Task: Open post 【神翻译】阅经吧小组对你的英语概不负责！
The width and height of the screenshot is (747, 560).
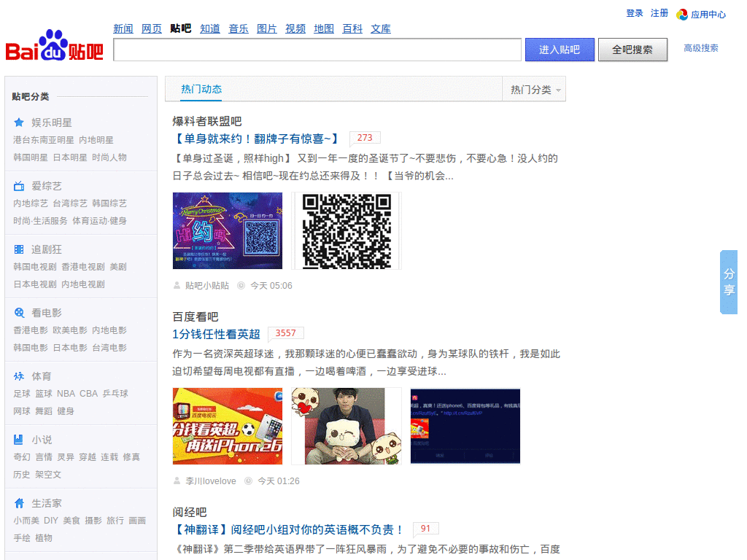Action: (288, 529)
